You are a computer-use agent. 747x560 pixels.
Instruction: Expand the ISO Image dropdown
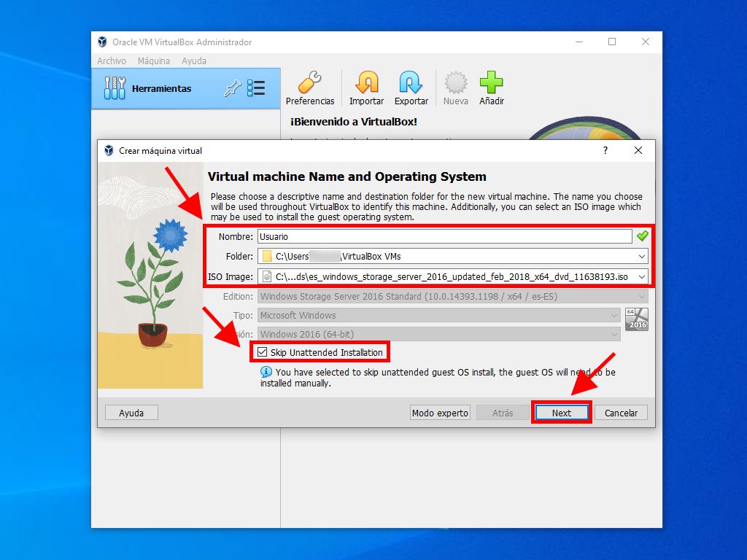pyautogui.click(x=641, y=276)
